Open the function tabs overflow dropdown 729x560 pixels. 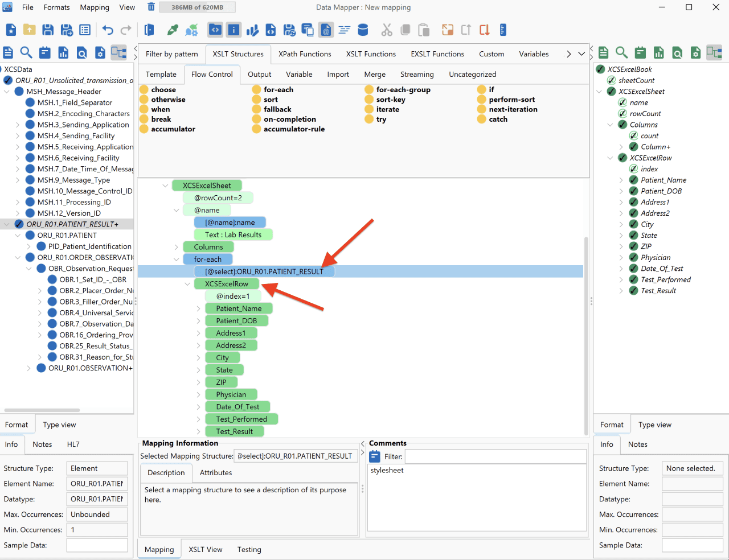pyautogui.click(x=581, y=54)
